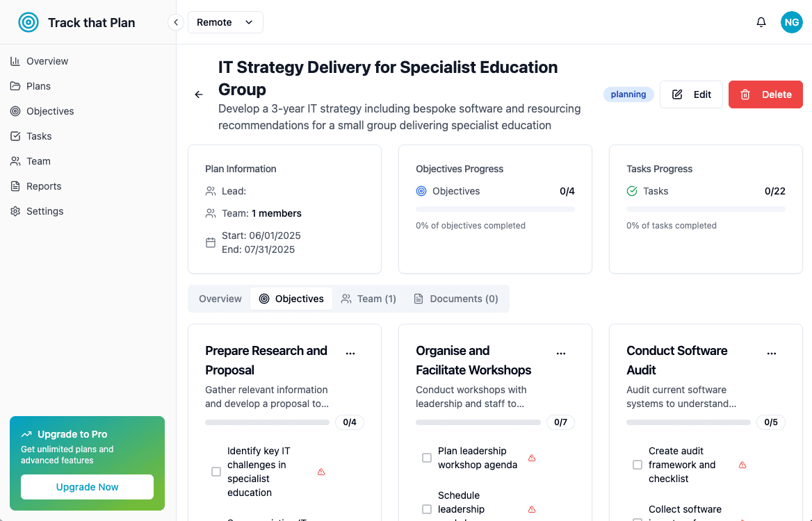Switch to the Team (1) tab
812x521 pixels.
point(368,298)
